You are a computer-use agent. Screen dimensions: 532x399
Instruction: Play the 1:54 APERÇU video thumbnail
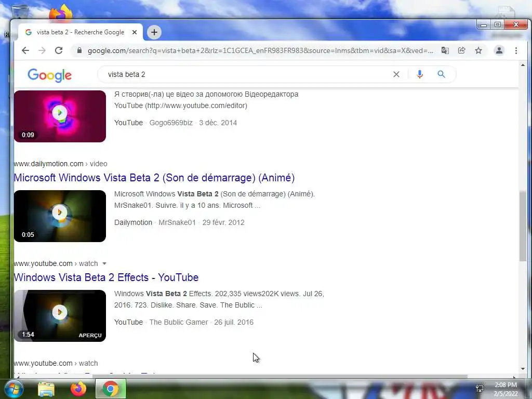click(x=60, y=316)
